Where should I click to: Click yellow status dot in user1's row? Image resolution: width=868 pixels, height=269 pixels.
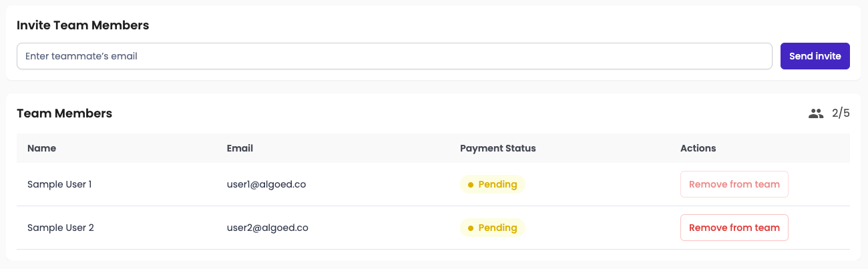pos(471,185)
